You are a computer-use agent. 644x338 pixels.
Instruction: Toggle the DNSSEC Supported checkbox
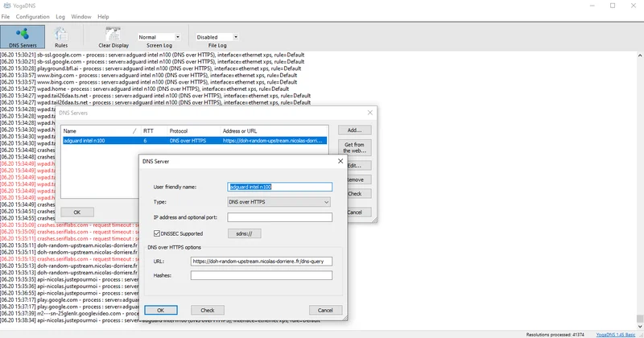pyautogui.click(x=157, y=233)
